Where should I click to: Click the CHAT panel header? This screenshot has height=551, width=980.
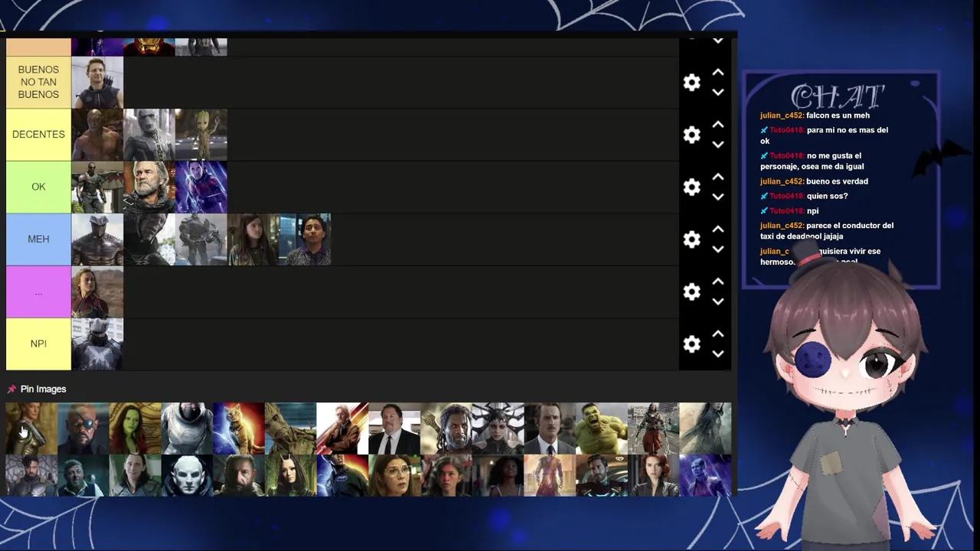pyautogui.click(x=838, y=96)
